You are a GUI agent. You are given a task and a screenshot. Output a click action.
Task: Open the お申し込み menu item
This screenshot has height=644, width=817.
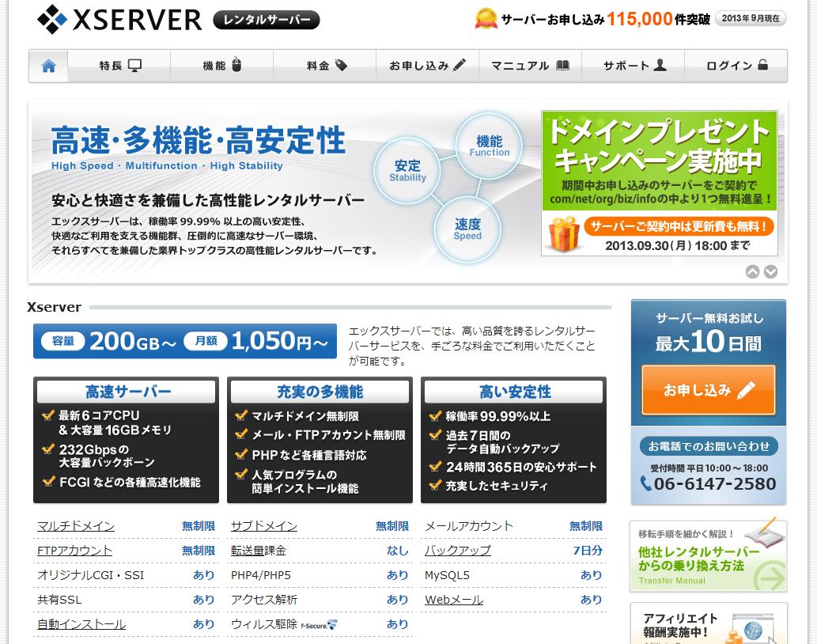427,66
